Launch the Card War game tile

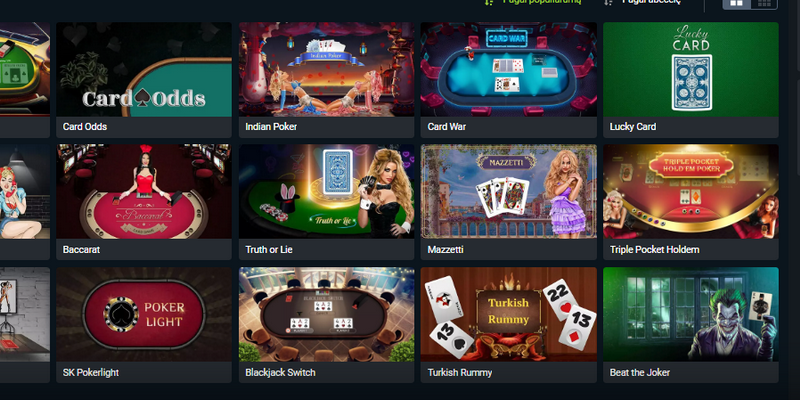click(x=509, y=69)
